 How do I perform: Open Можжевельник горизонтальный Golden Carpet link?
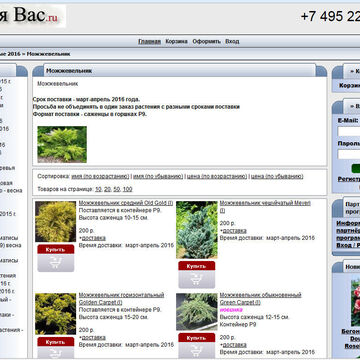[121, 299]
